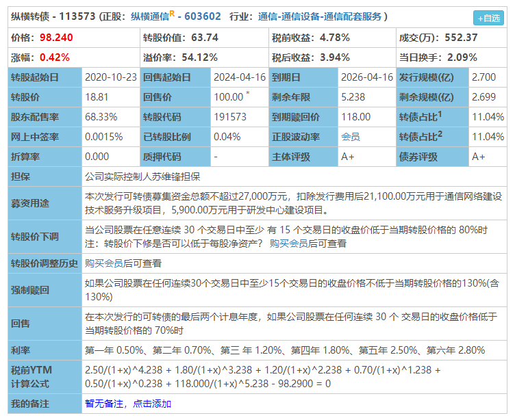
Task: Select the 转股代码 value 191573
Action: tap(230, 117)
